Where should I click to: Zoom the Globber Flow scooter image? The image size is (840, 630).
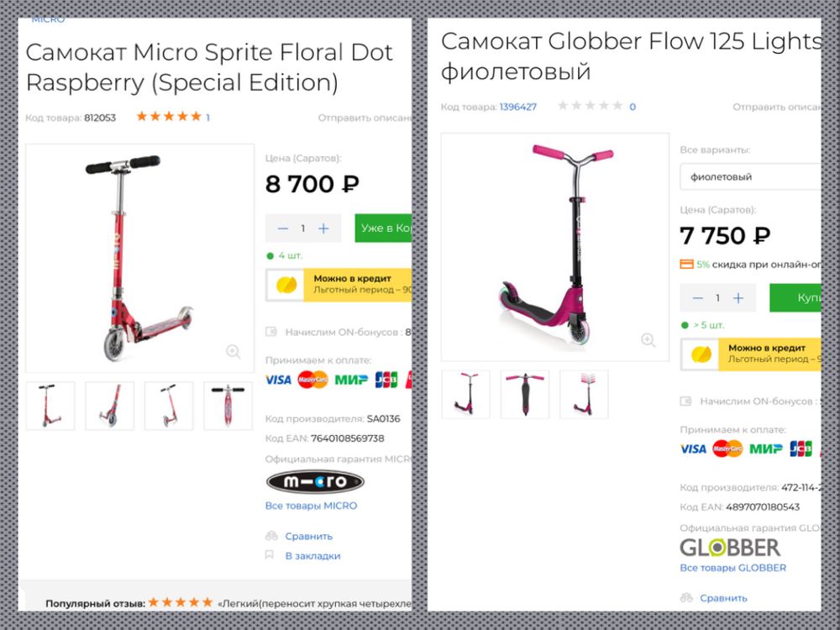tap(648, 340)
